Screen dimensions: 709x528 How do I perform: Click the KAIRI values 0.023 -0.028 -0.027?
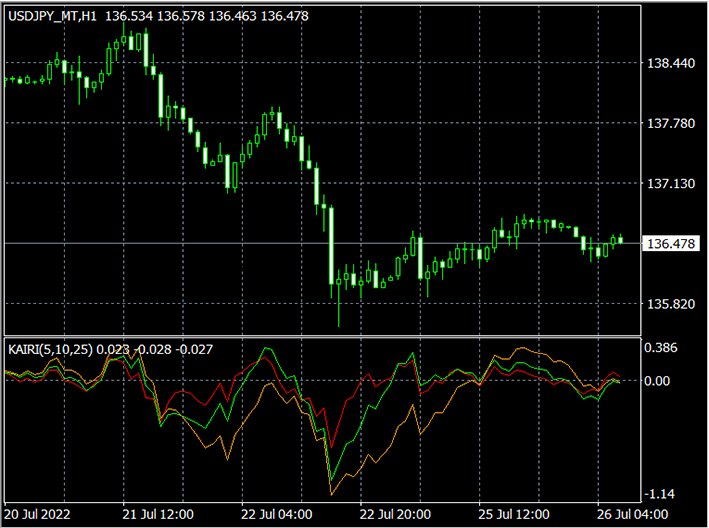155,349
